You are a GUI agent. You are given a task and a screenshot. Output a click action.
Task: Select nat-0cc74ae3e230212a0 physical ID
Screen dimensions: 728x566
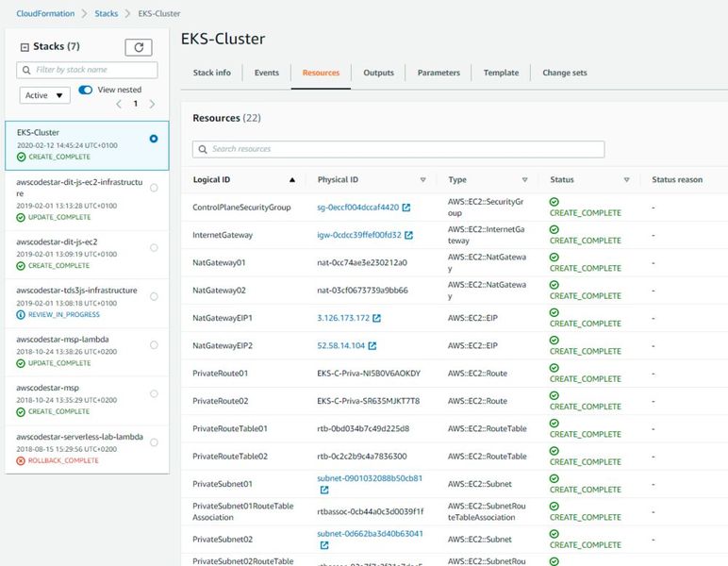362,263
